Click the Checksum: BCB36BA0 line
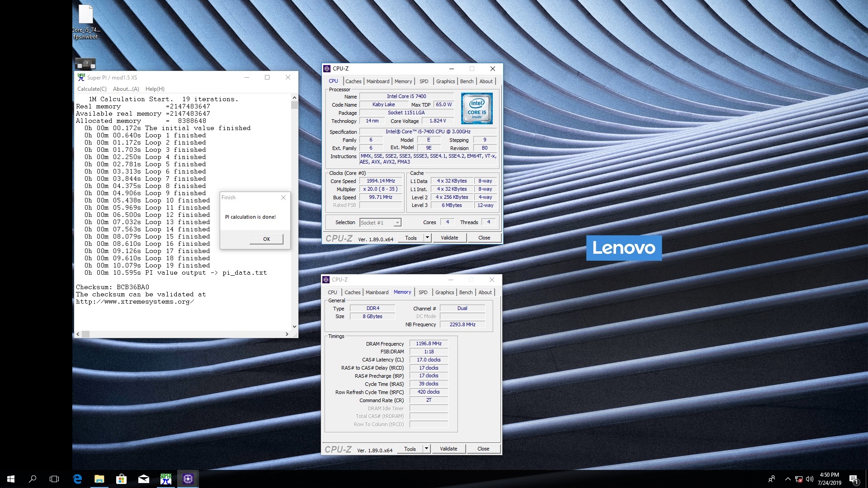Screen dimensions: 868x488 pos(113,287)
